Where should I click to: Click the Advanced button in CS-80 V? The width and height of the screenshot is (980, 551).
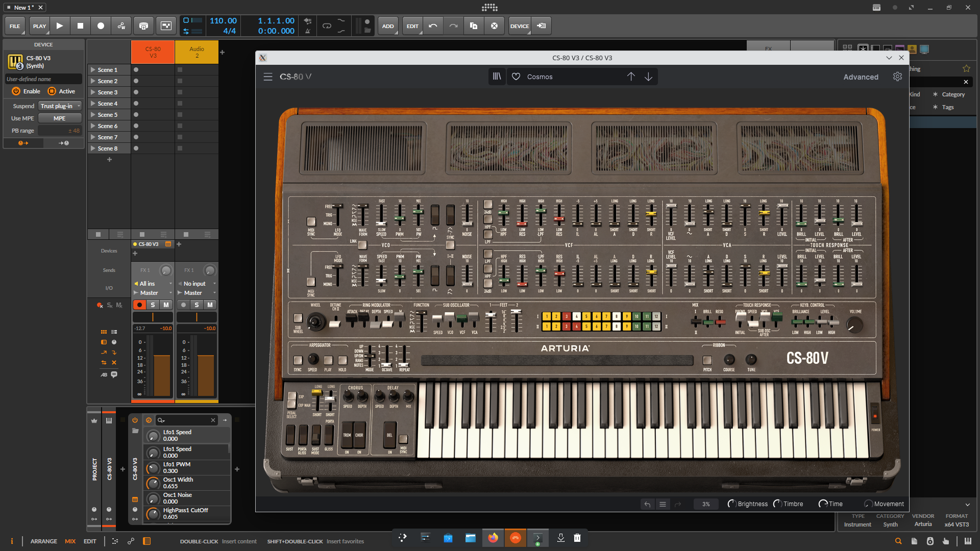click(861, 77)
